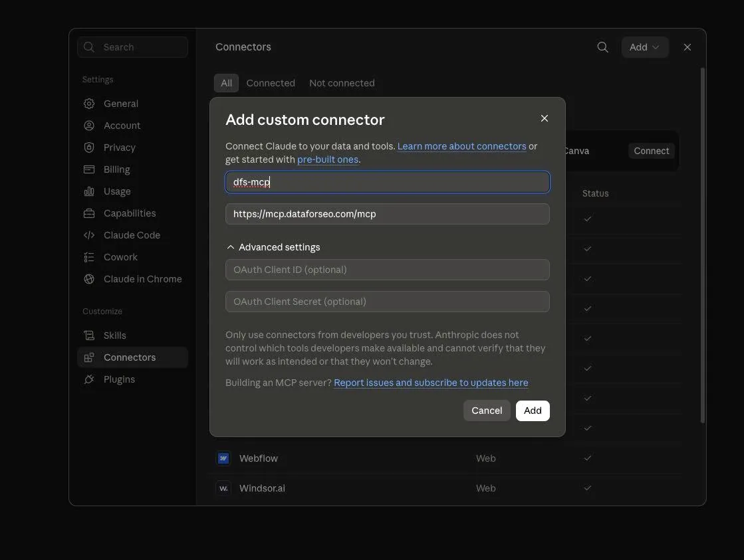Viewport: 744px width, 560px height.
Task: Open Capabilities settings
Action: [132, 213]
